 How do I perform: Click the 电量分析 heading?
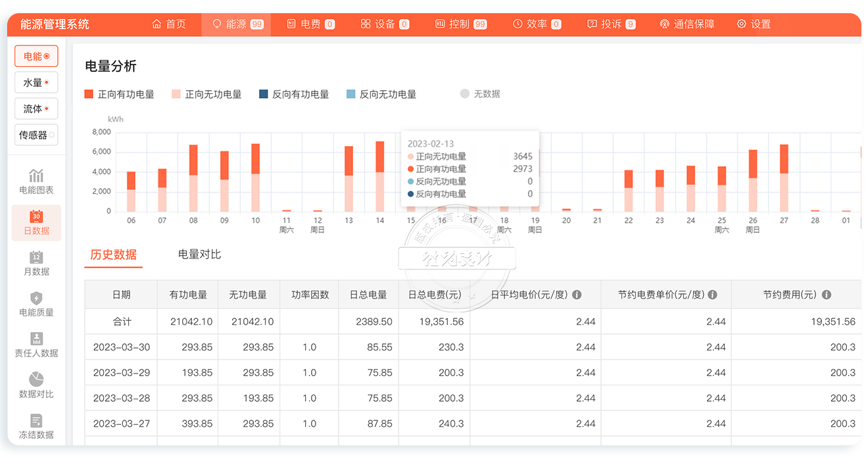pos(111,66)
